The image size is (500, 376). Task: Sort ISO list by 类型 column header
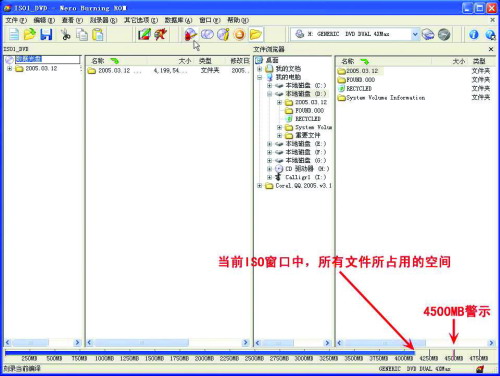[212, 61]
